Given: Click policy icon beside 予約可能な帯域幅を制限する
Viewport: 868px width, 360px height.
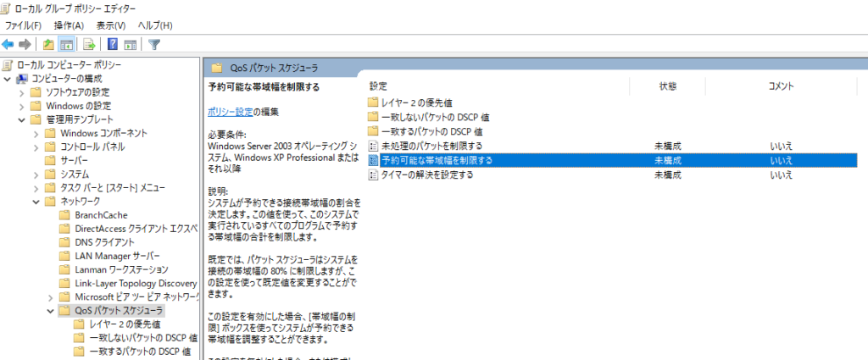Looking at the screenshot, I should [x=374, y=161].
